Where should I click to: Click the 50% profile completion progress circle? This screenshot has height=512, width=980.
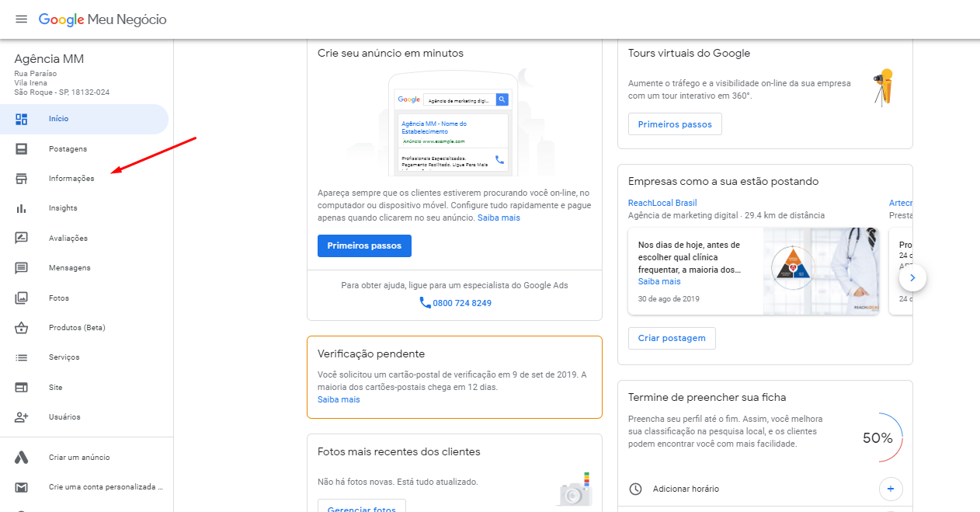(877, 437)
